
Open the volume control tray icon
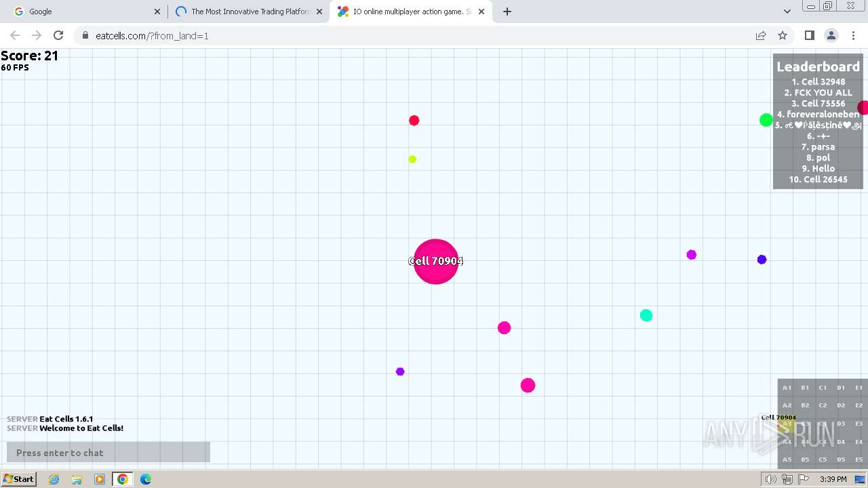(x=771, y=479)
